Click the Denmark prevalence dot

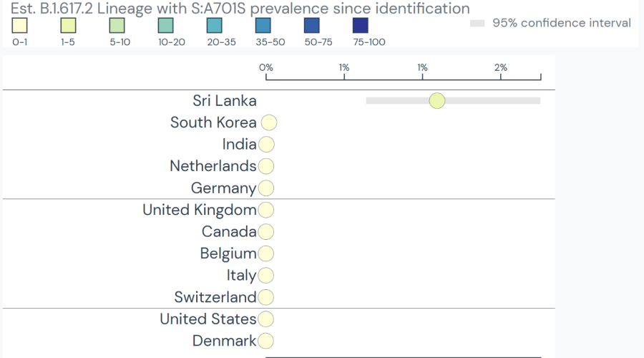(265, 341)
